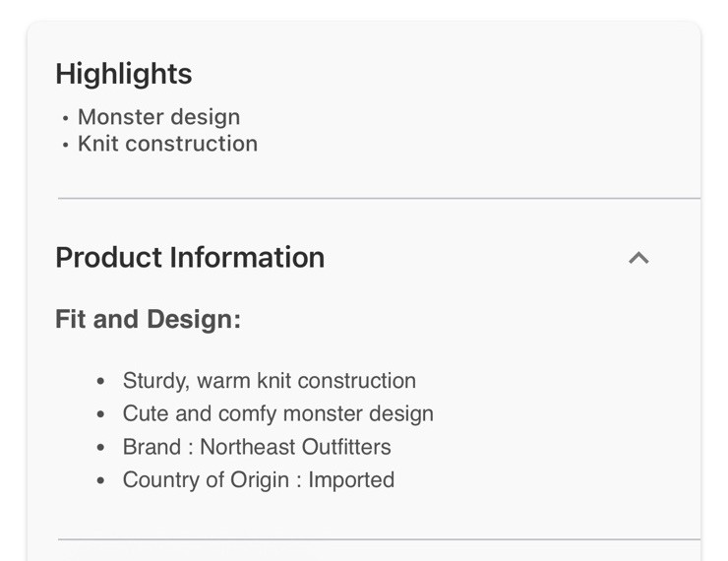The image size is (728, 561).
Task: Collapse the Product Information section chevron
Action: (x=638, y=258)
